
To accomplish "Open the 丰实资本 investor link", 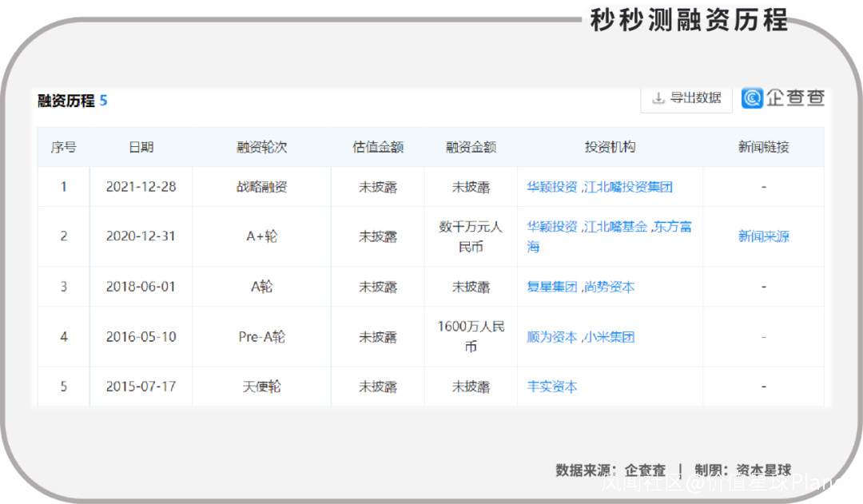I will coord(552,387).
